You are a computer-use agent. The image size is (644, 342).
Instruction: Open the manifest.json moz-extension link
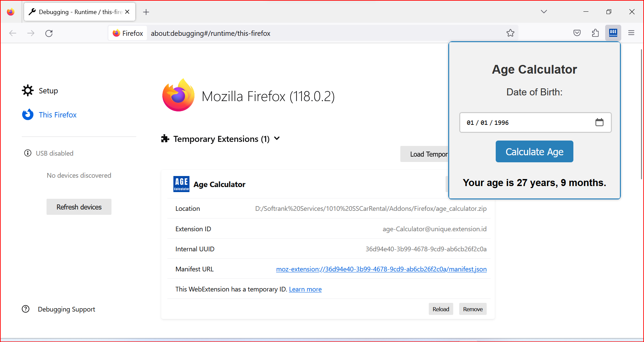[x=381, y=269]
